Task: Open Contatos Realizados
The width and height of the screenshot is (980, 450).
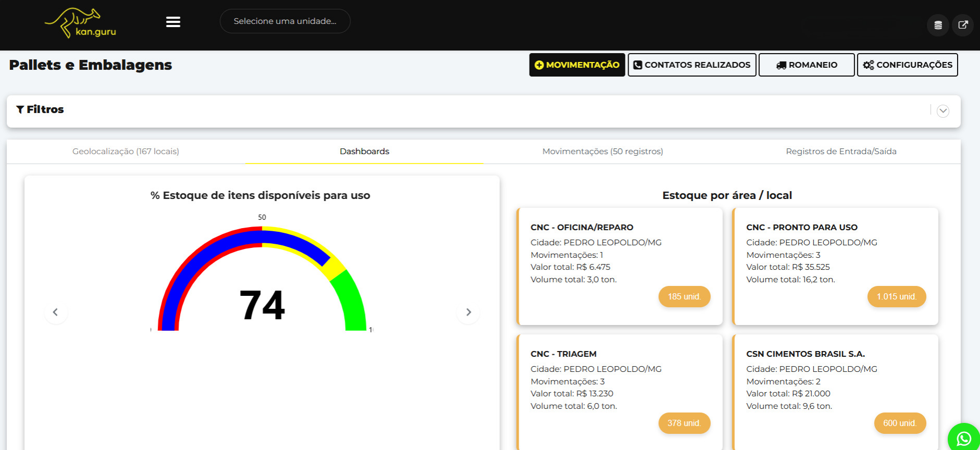Action: click(692, 65)
